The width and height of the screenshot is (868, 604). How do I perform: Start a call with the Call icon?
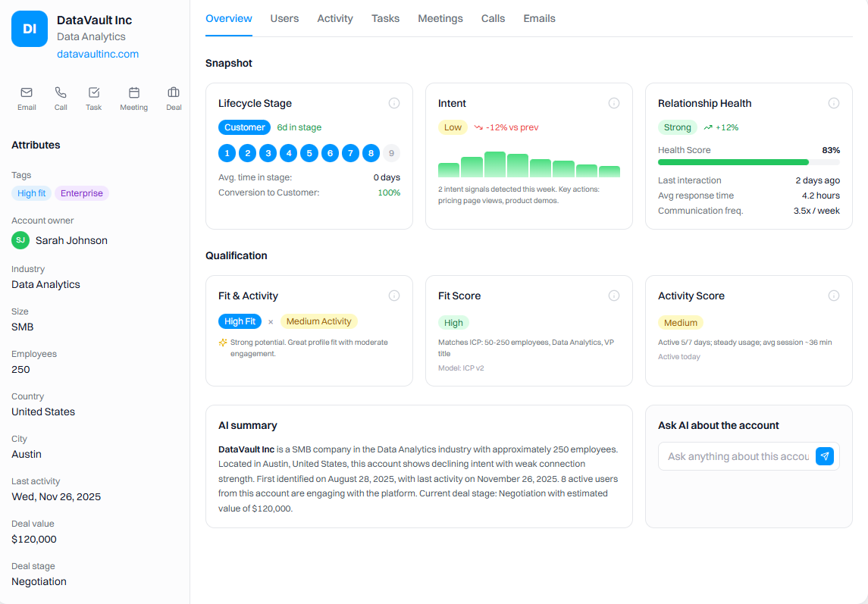click(61, 98)
